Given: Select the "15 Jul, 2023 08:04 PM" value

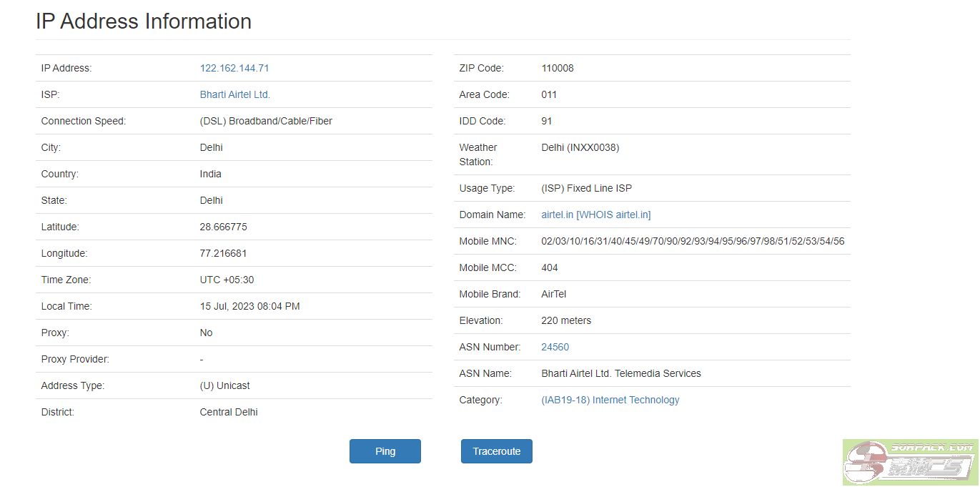Looking at the screenshot, I should [250, 306].
